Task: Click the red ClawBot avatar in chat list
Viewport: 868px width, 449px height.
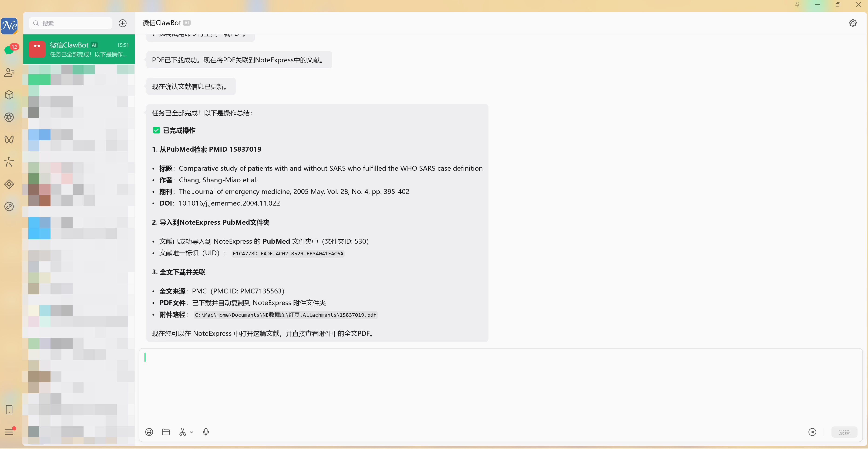Action: click(x=37, y=49)
